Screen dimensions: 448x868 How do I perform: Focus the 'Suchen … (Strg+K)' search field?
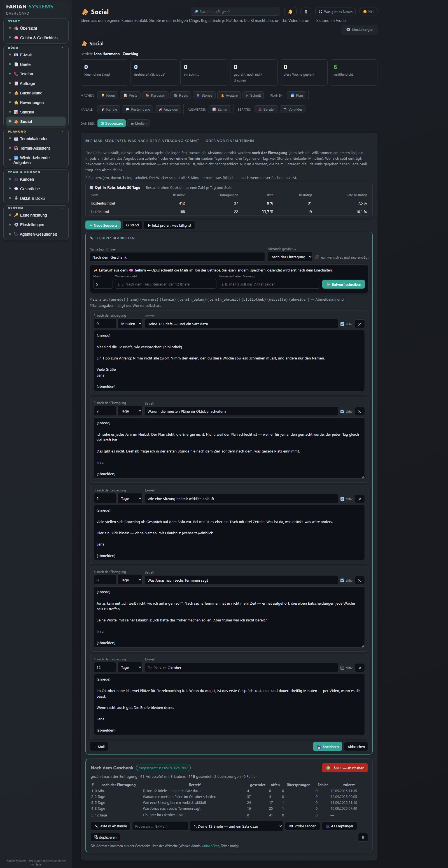(x=235, y=11)
